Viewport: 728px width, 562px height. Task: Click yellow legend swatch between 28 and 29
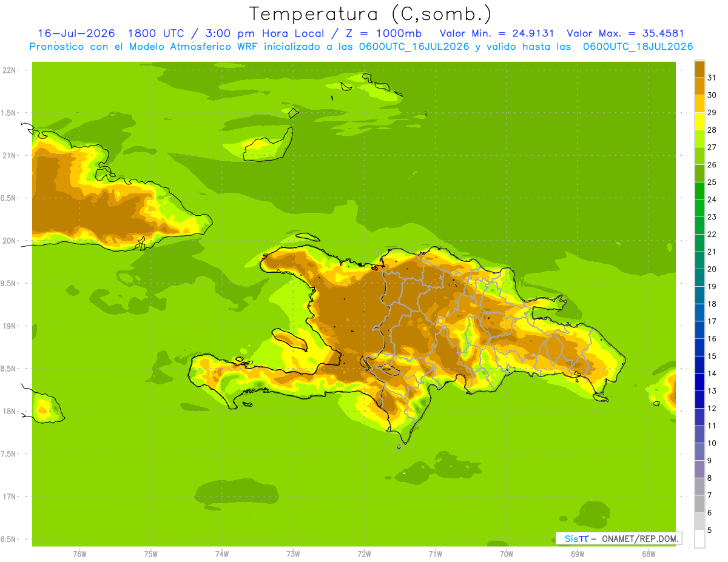(699, 121)
